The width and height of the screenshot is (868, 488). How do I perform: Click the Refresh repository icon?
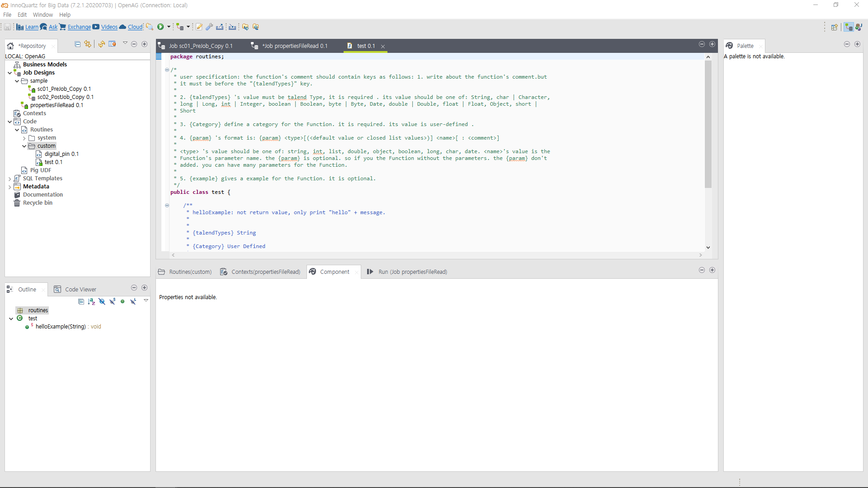coord(102,44)
